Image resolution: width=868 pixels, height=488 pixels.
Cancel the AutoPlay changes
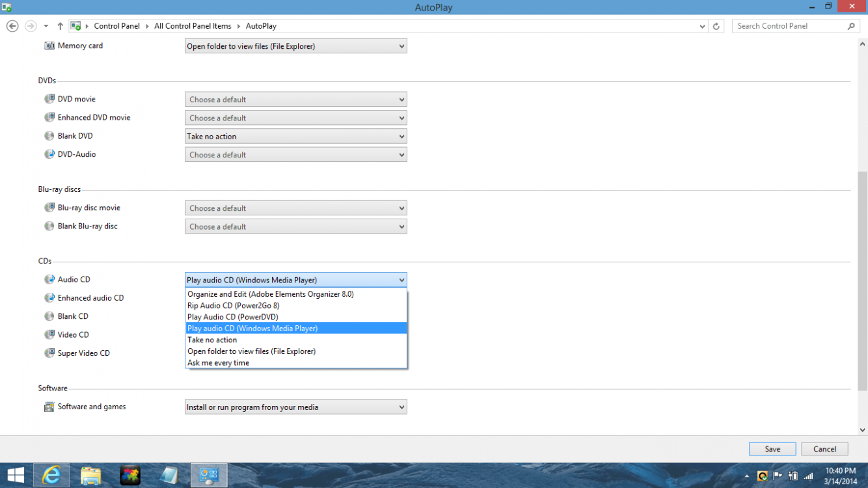click(824, 449)
